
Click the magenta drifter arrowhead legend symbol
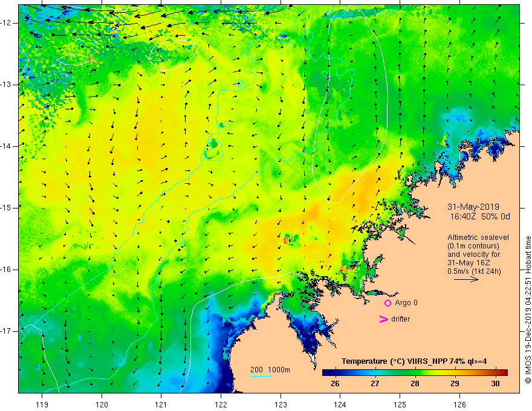pos(383,319)
